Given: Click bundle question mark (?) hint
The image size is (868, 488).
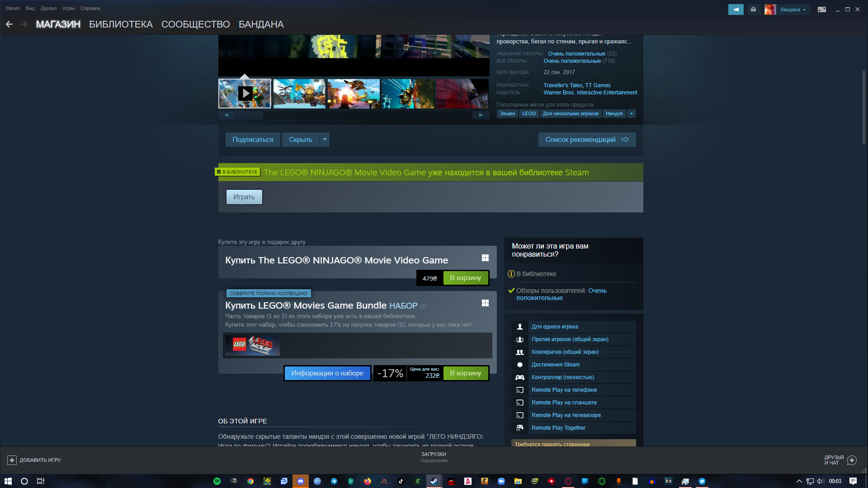Looking at the screenshot, I should tap(423, 306).
